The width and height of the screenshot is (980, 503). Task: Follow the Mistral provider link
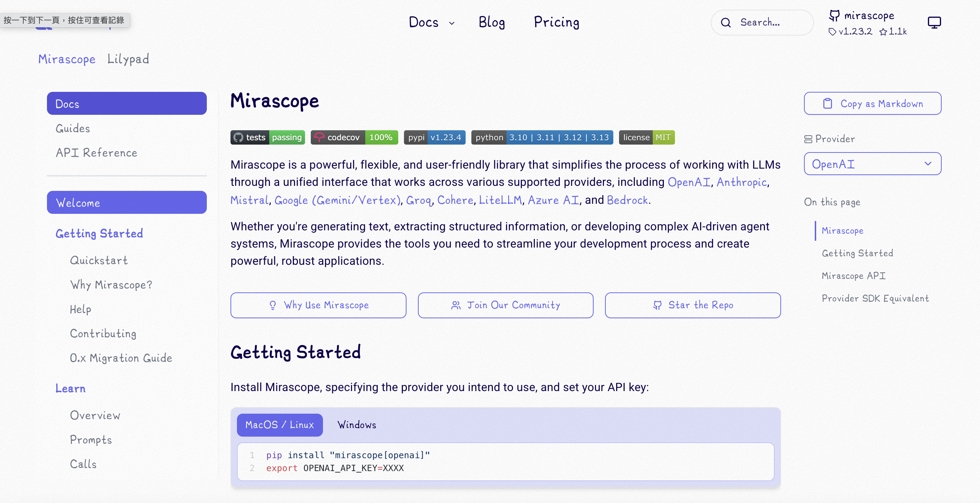249,200
